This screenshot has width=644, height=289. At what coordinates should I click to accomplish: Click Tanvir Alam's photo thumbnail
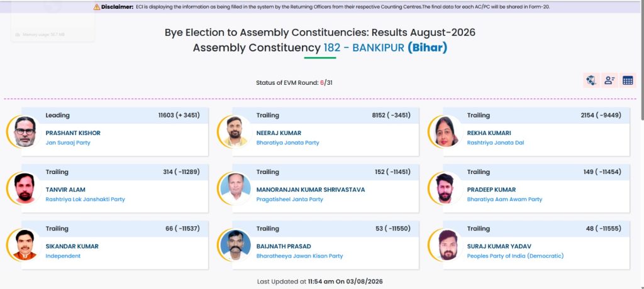tap(25, 188)
